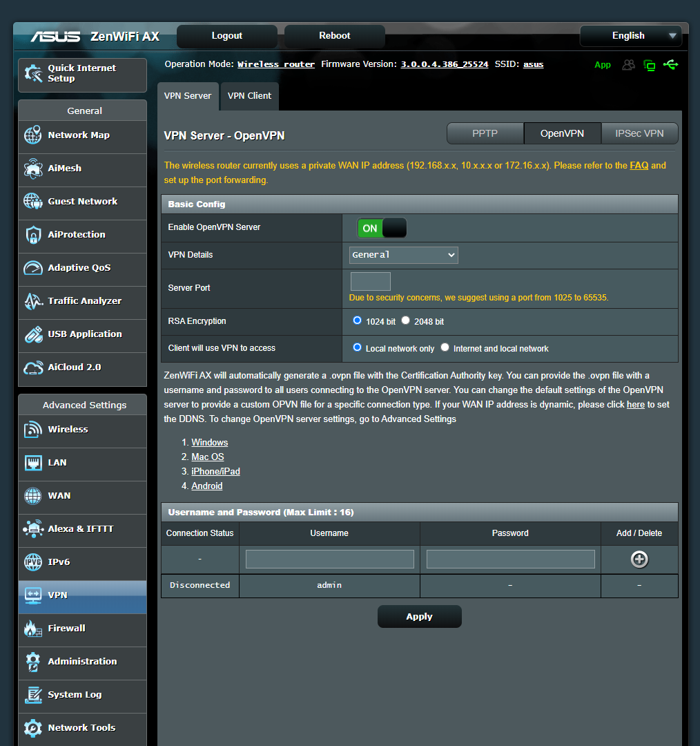Click the IPv6 icon
This screenshot has width=700, height=746.
(x=33, y=562)
